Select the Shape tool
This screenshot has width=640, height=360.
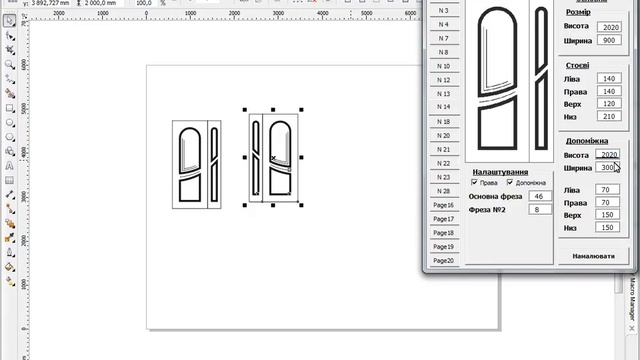(9, 36)
